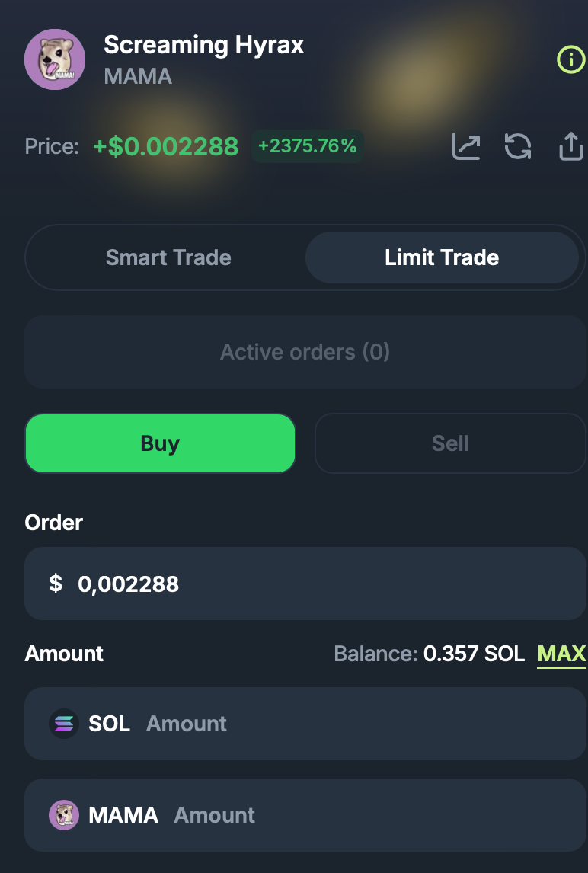Click the +$0.002288 price value
Screen dimensions: 588x873
[x=165, y=146]
